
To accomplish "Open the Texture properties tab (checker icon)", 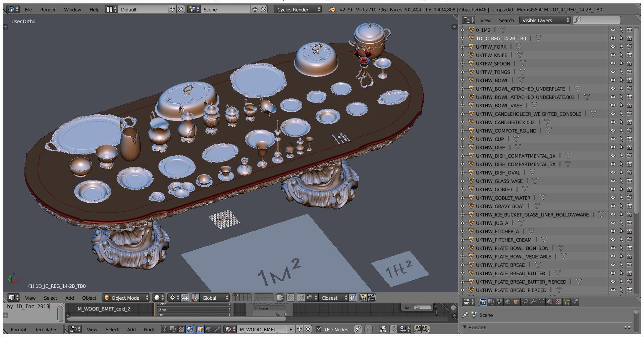I will pos(558,302).
